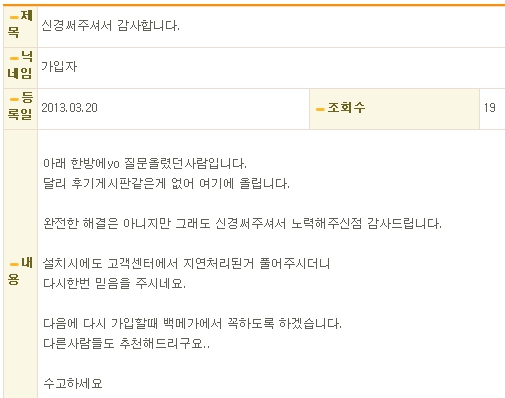Click the line mentioning 고객센터에서 지연처리
The width and height of the screenshot is (505, 398).
click(186, 263)
